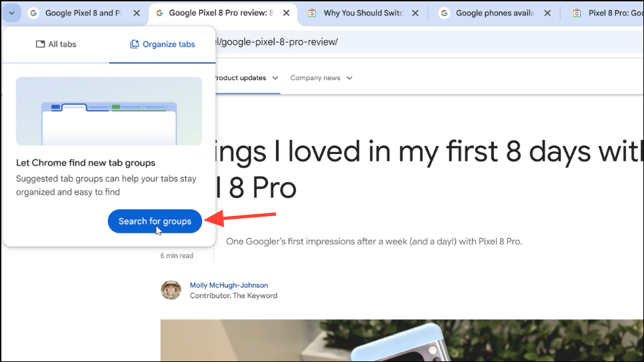Viewport: 644px width, 362px height.
Task: Click the address bar URL field
Action: [x=429, y=42]
